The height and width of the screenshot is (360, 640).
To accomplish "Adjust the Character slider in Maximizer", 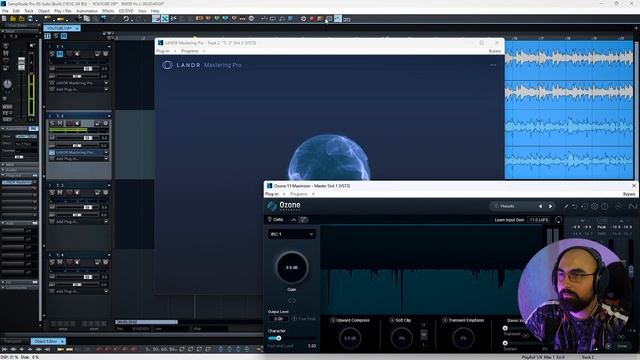I will coord(291,338).
